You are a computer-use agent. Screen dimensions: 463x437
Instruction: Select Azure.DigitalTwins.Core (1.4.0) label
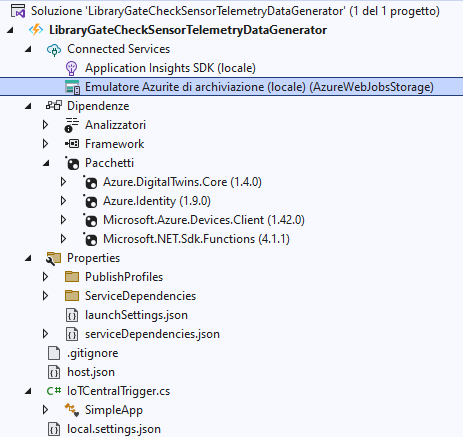[x=182, y=182]
